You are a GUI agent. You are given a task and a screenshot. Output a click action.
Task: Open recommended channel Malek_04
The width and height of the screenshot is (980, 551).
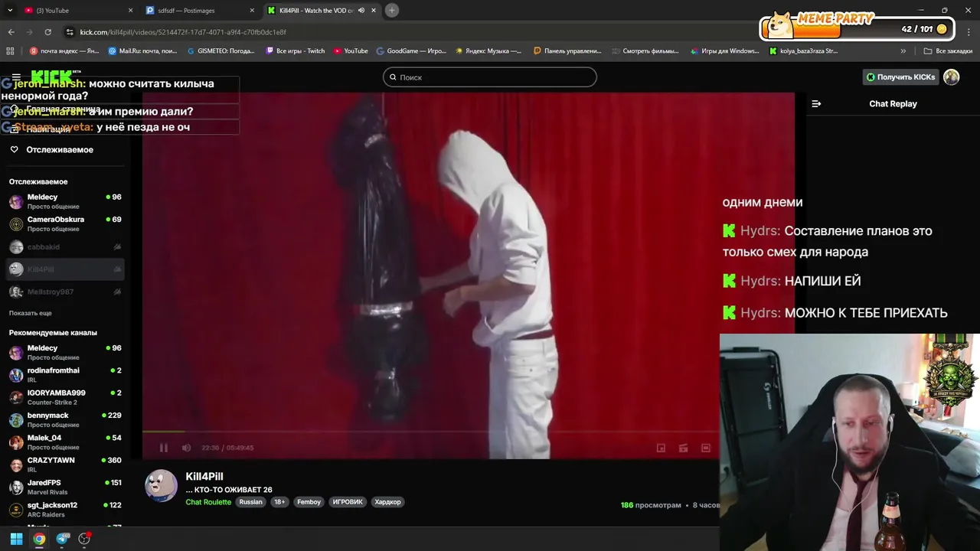tap(65, 442)
